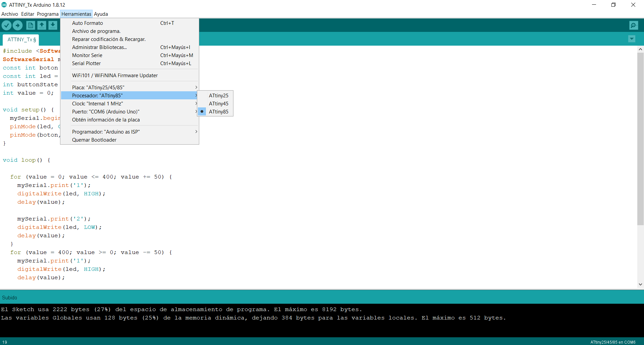Click Reparar codificación & Recargar
The image size is (644, 345).
pyautogui.click(x=129, y=39)
